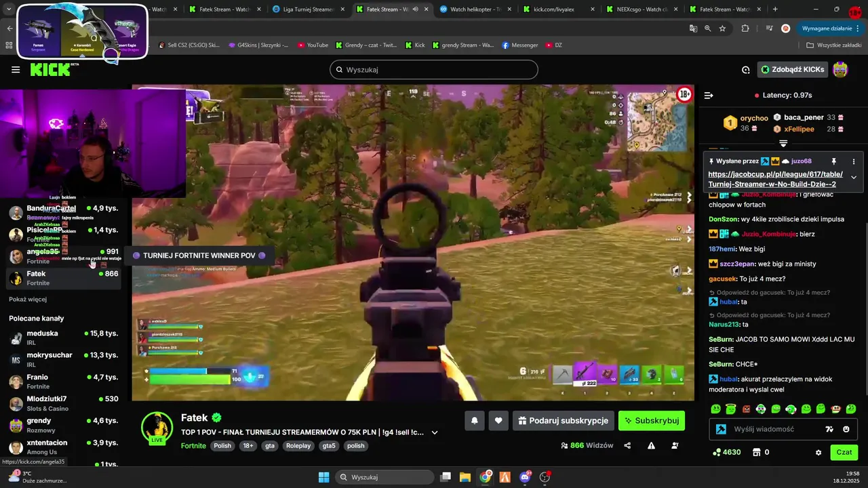
Task: Click the KICK logo to go home
Action: click(54, 69)
